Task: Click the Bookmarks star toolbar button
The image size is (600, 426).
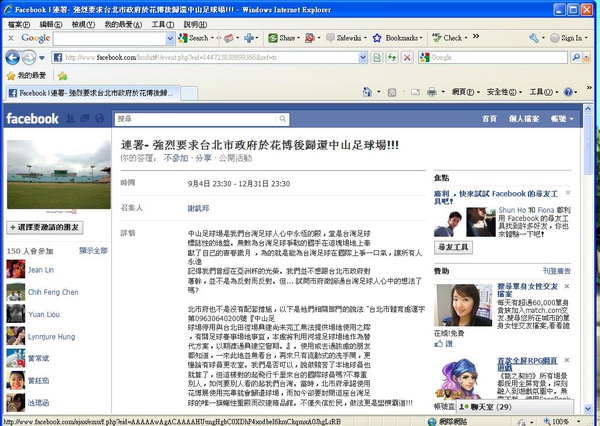Action: tap(396, 38)
